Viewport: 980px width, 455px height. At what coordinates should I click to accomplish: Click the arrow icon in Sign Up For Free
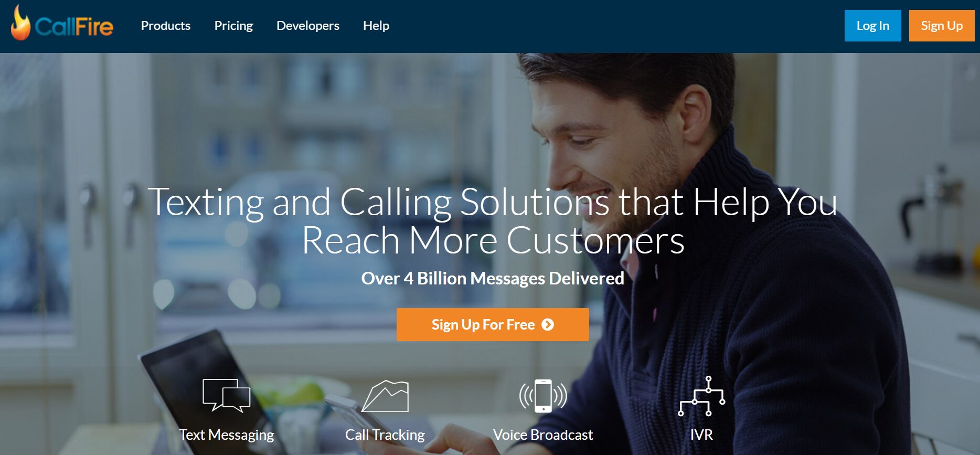pyautogui.click(x=548, y=325)
